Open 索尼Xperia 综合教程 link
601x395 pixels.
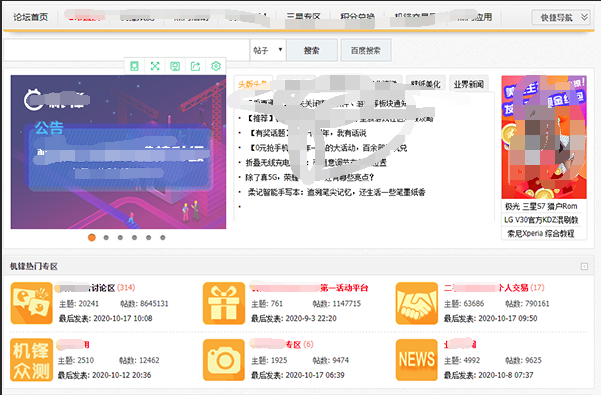click(541, 233)
